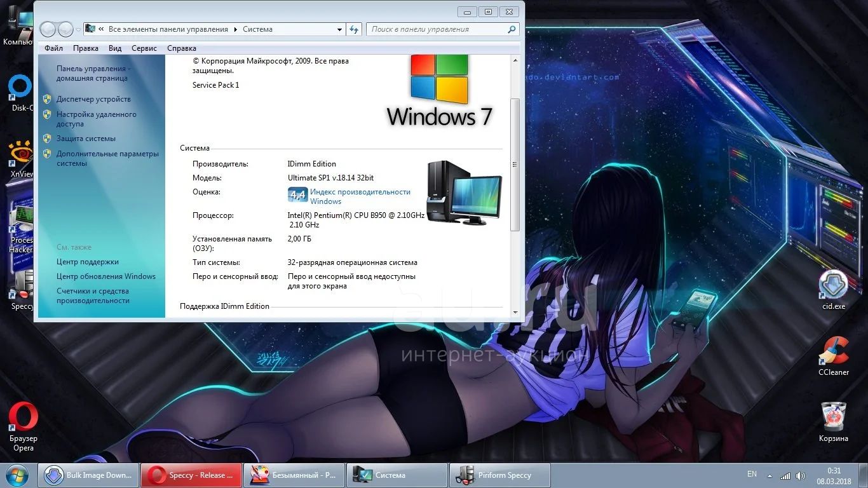Open Счетчики и средства производительности

pos(93,296)
